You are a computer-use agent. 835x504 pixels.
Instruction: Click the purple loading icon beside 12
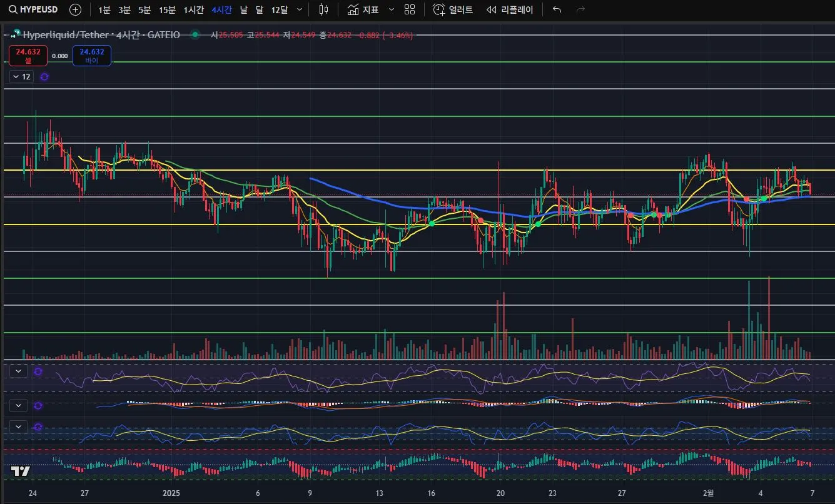(44, 76)
